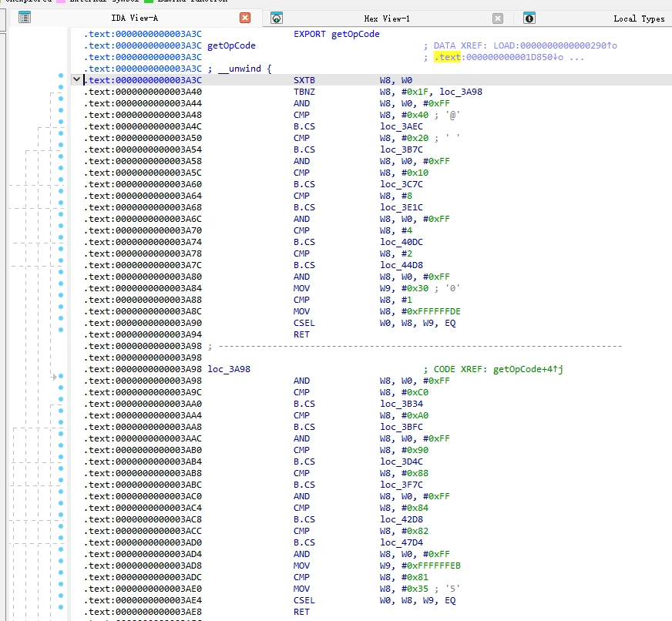
Task: Click the #0xFFFFFFEB operand value
Action: pyautogui.click(x=431, y=566)
